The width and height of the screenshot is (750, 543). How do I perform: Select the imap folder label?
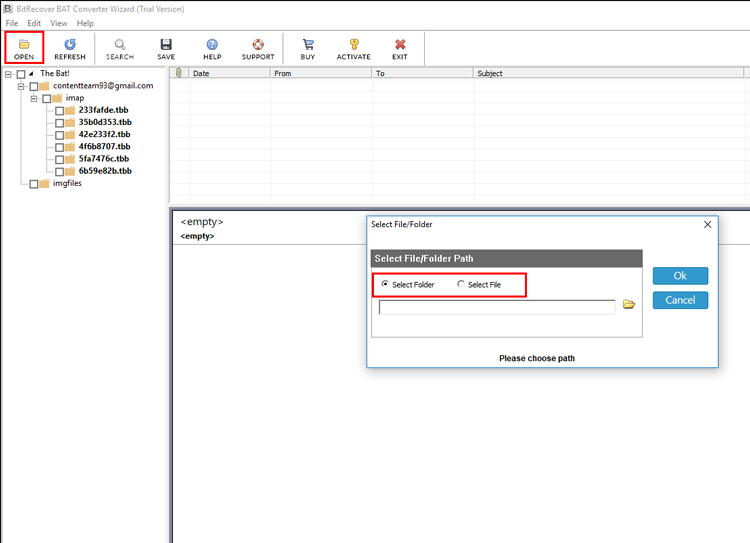pyautogui.click(x=75, y=98)
